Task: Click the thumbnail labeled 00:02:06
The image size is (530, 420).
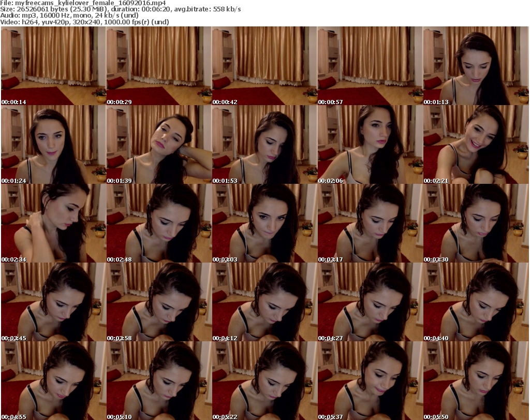Action: coord(370,144)
